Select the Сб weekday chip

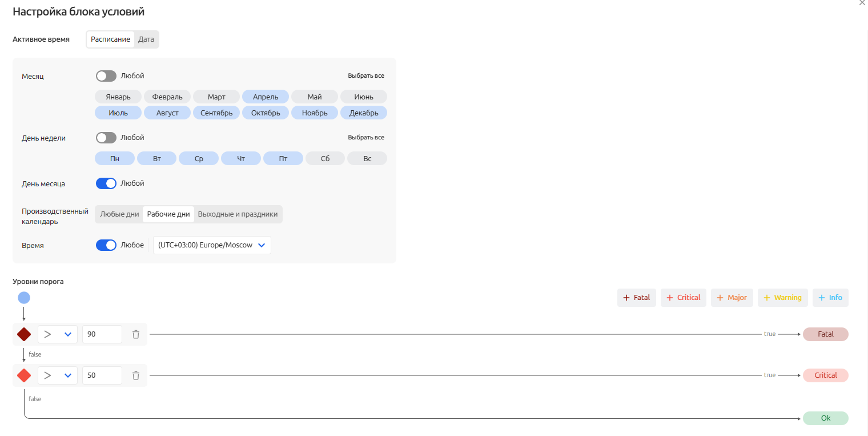[x=325, y=158]
